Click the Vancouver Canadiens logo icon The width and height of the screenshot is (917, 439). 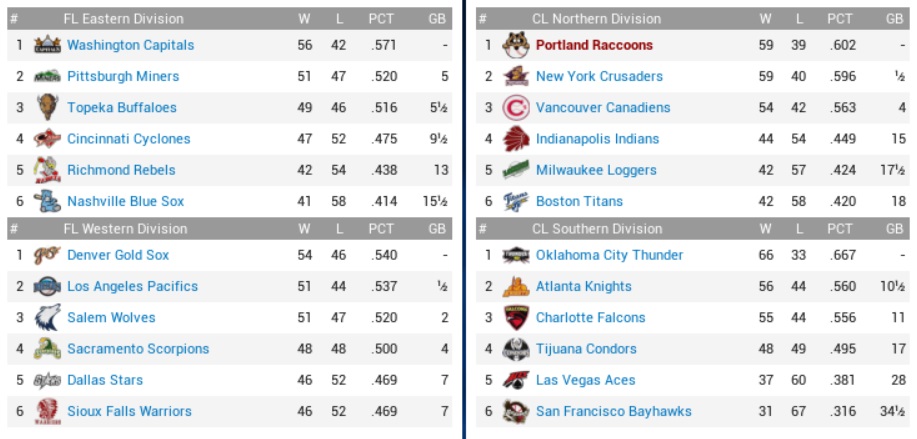click(x=515, y=107)
